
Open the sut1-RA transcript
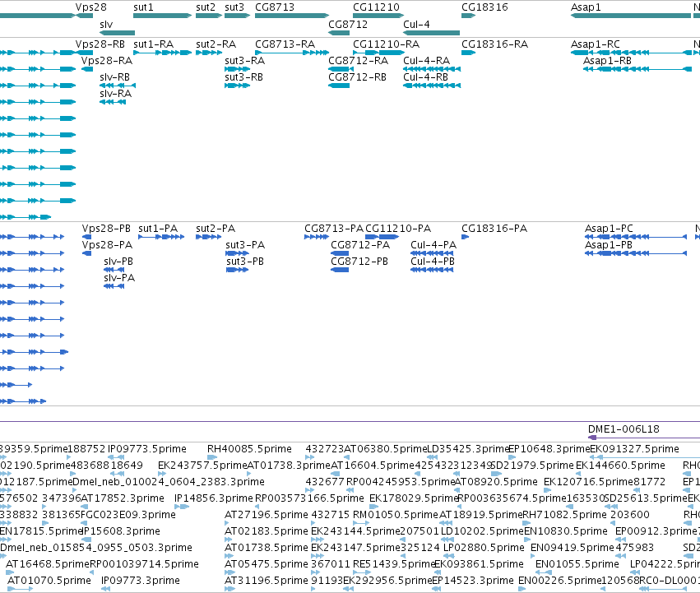pyautogui.click(x=153, y=44)
